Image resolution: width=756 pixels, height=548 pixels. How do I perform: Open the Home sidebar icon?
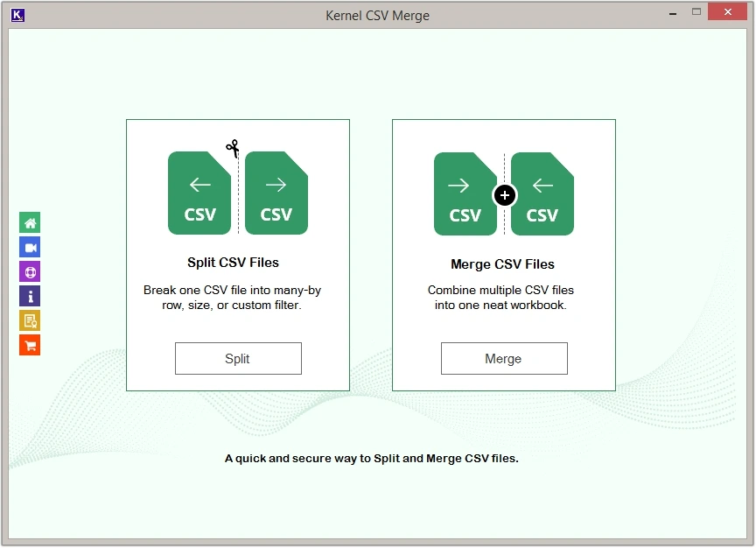(30, 223)
